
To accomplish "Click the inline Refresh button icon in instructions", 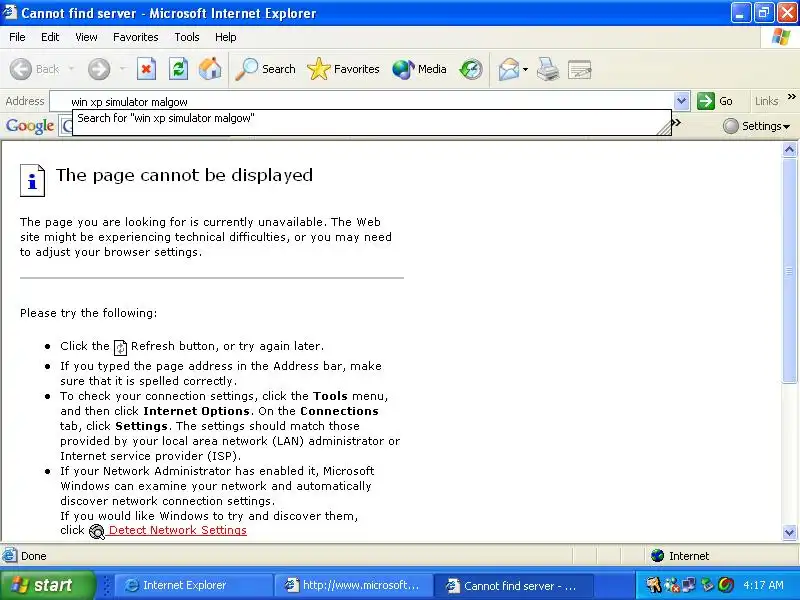I will pyautogui.click(x=120, y=347).
